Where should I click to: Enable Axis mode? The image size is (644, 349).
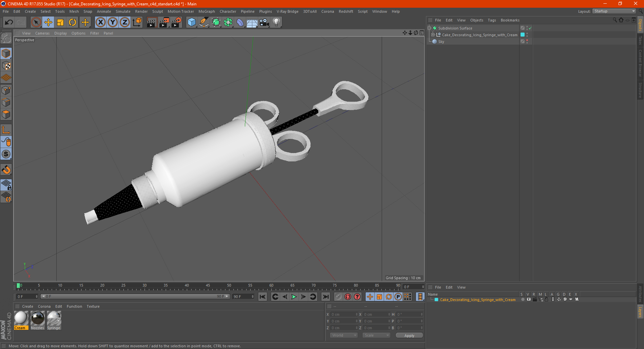point(6,130)
